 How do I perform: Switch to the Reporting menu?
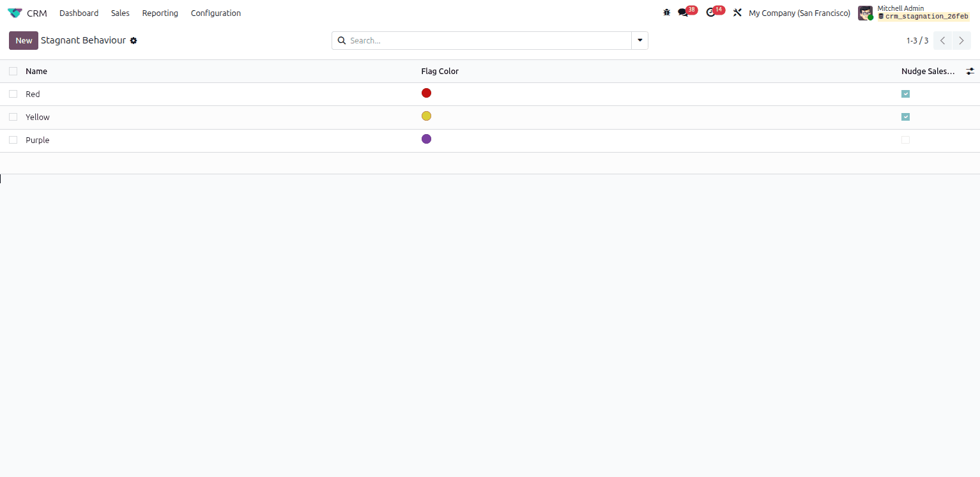[x=160, y=13]
